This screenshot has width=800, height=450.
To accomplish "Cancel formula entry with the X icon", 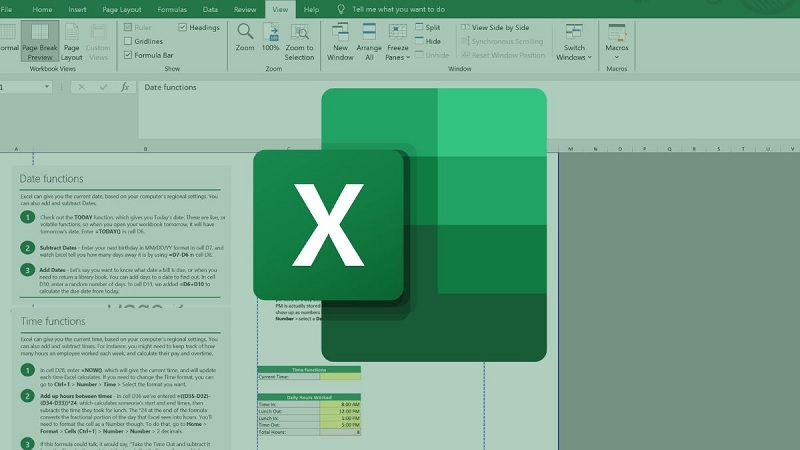I will point(82,87).
